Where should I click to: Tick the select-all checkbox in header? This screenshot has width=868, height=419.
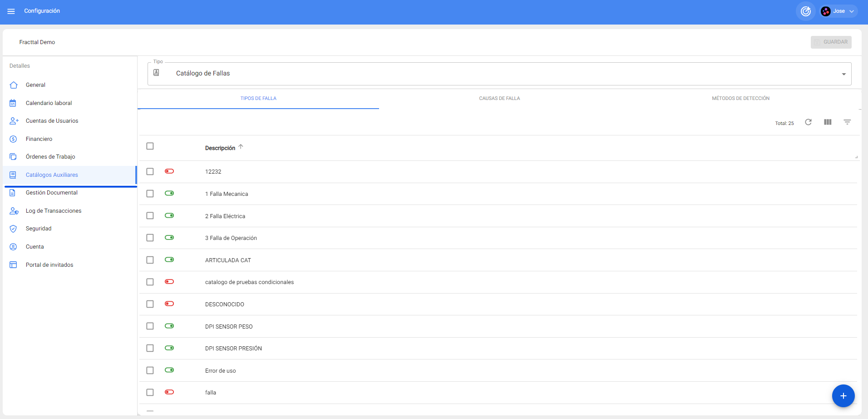(x=150, y=146)
